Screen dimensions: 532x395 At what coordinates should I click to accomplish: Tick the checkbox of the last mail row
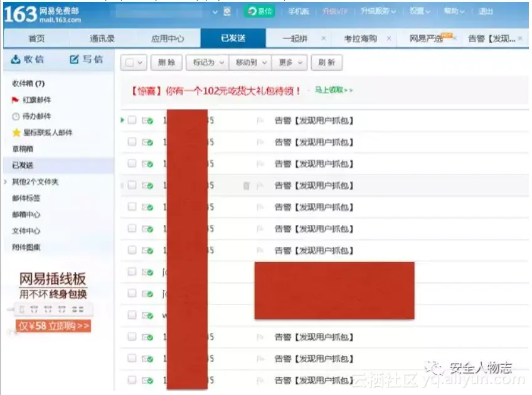(132, 380)
